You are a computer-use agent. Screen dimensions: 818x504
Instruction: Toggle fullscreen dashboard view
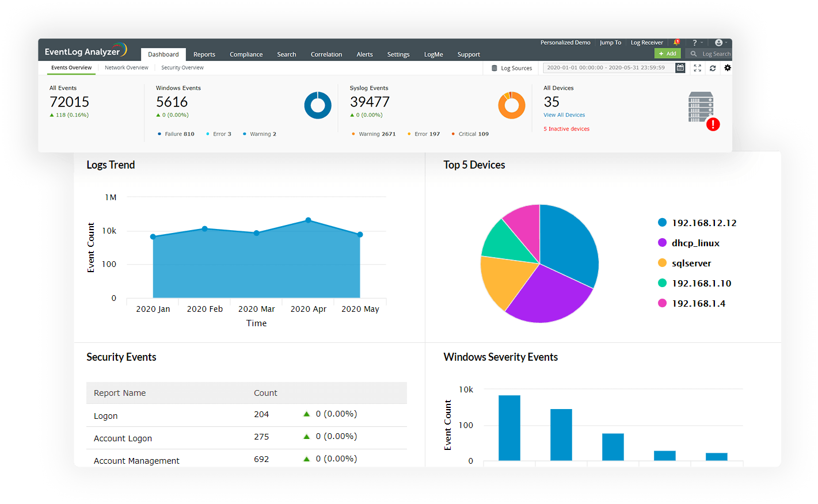coord(698,68)
